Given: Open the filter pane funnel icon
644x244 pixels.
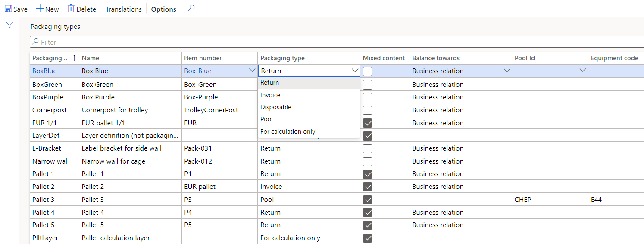Looking at the screenshot, I should pyautogui.click(x=9, y=25).
